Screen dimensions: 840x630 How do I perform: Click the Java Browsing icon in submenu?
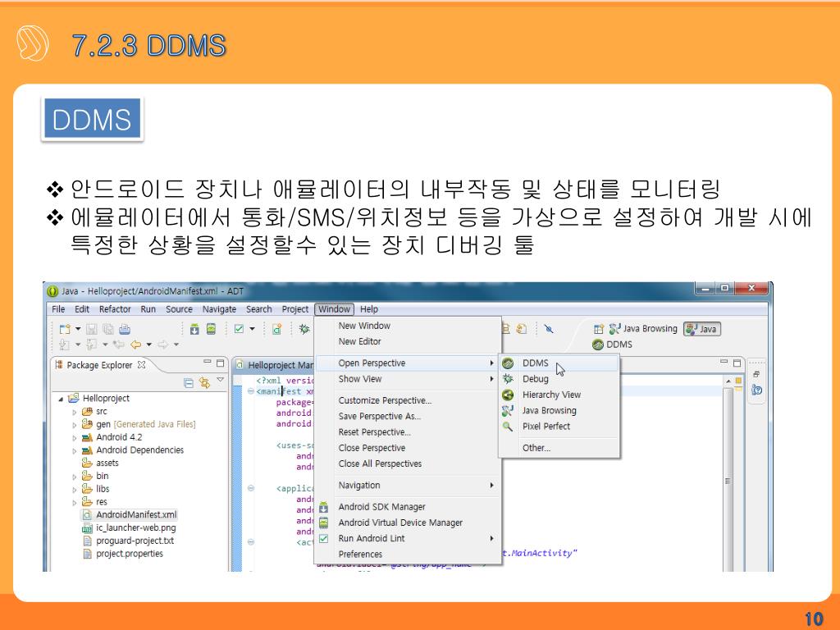pos(507,411)
